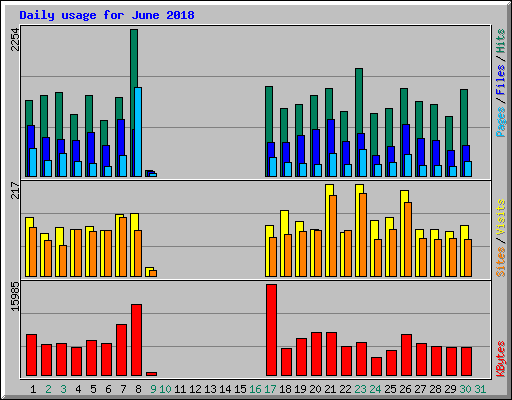Viewport: 512px width, 400px height.
Task: Click the tiny red KBytes bar on day 9
Action: click(x=151, y=374)
